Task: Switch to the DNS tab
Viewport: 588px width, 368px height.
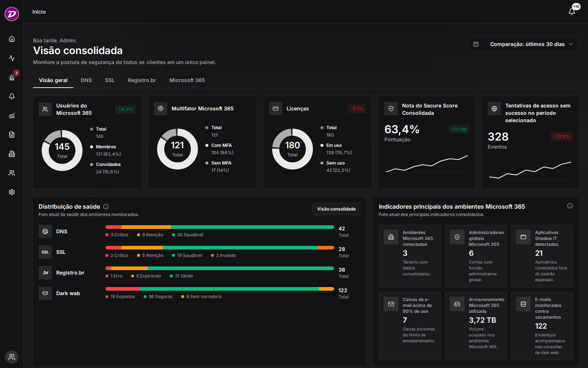Action: (86, 80)
